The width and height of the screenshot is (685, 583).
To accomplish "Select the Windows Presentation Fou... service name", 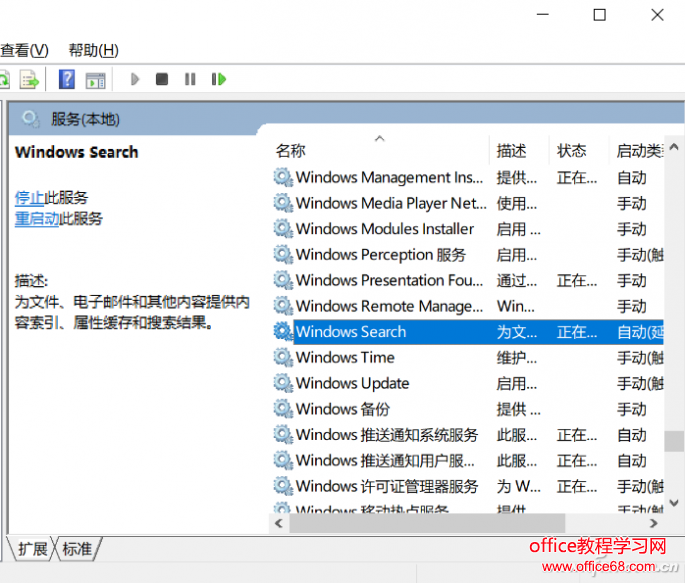I will (389, 280).
